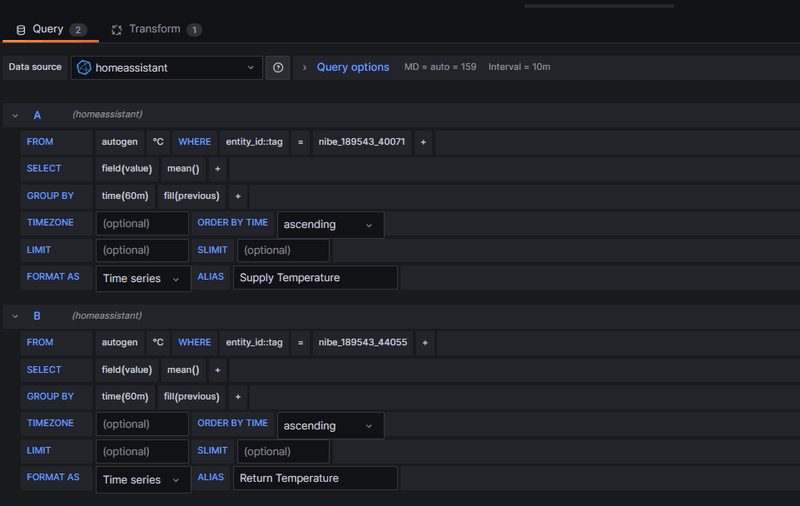Click the Return Temperature alias field
This screenshot has width=800, height=506.
pos(315,478)
